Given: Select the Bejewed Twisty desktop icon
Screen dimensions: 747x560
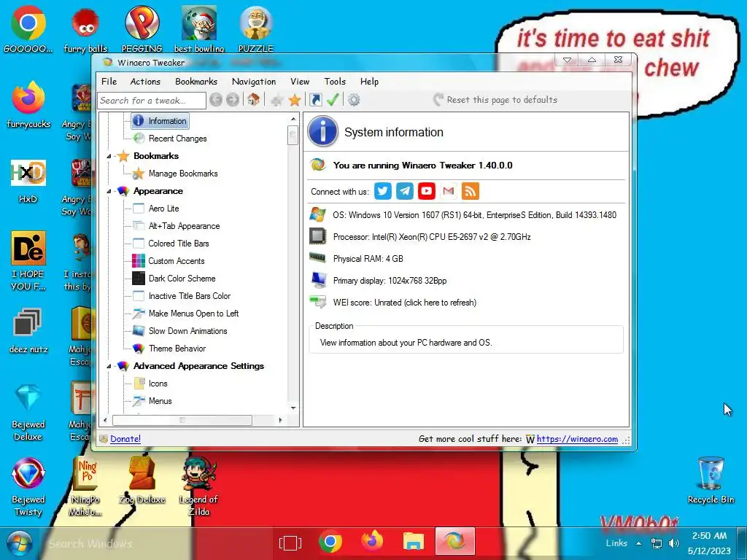Looking at the screenshot, I should (28, 486).
